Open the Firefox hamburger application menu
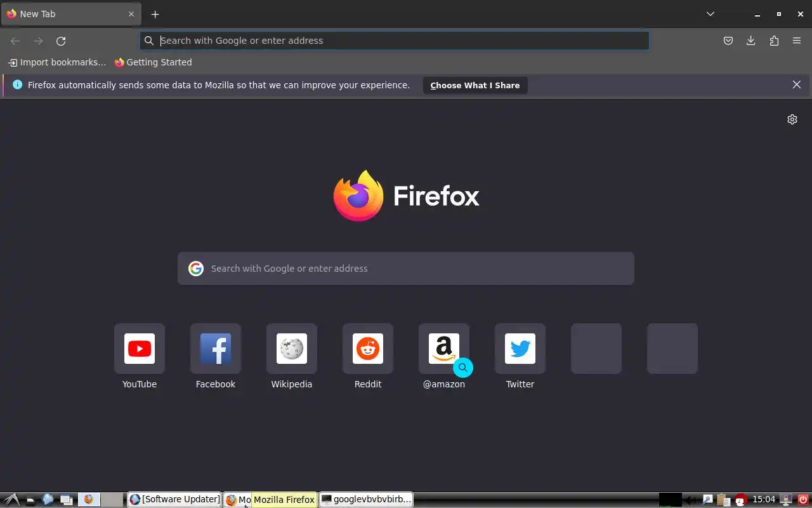Screen dimensions: 812x508 point(797,41)
